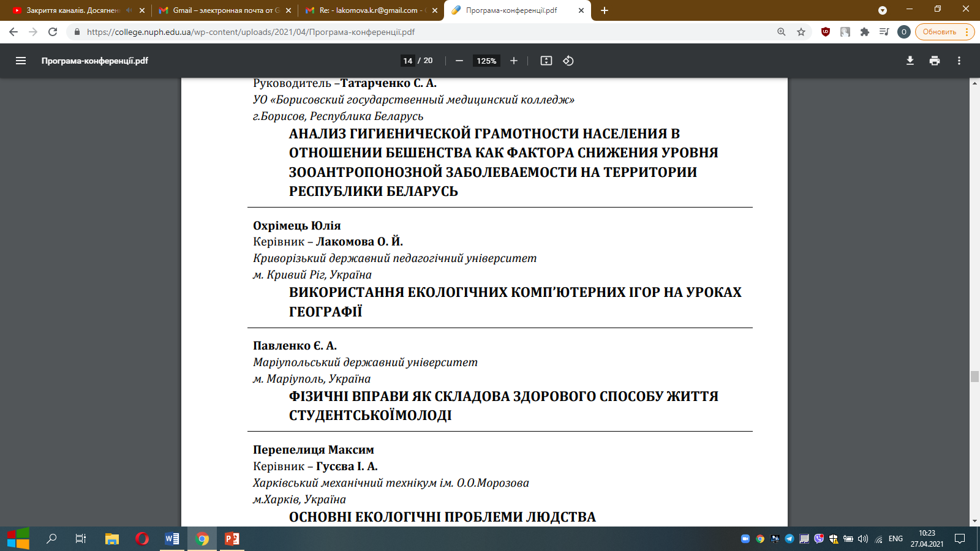This screenshot has width=980, height=551.
Task: Open PDF viewer more actions menu
Action: pyautogui.click(x=959, y=61)
